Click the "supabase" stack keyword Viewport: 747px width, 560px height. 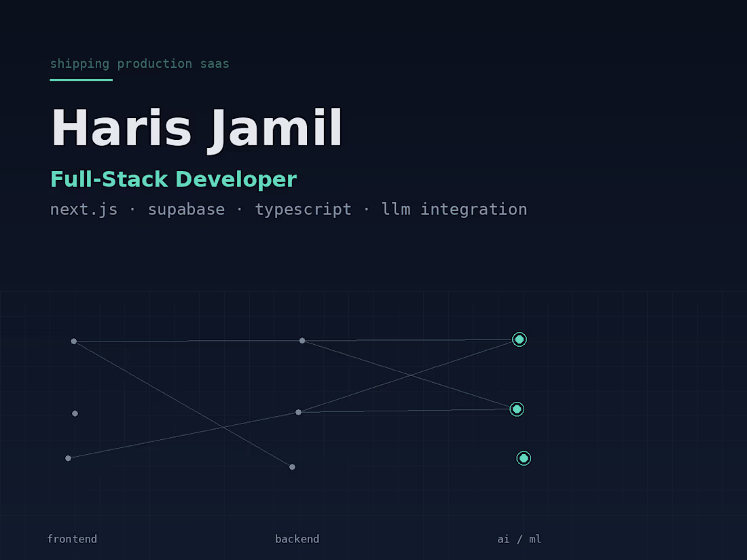(186, 210)
